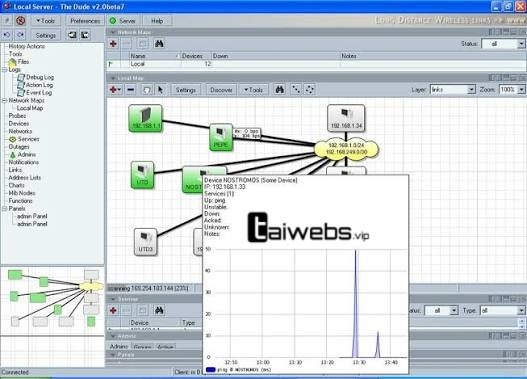Open the Files item in tree
Screen dimensions: 527x379
(23, 62)
